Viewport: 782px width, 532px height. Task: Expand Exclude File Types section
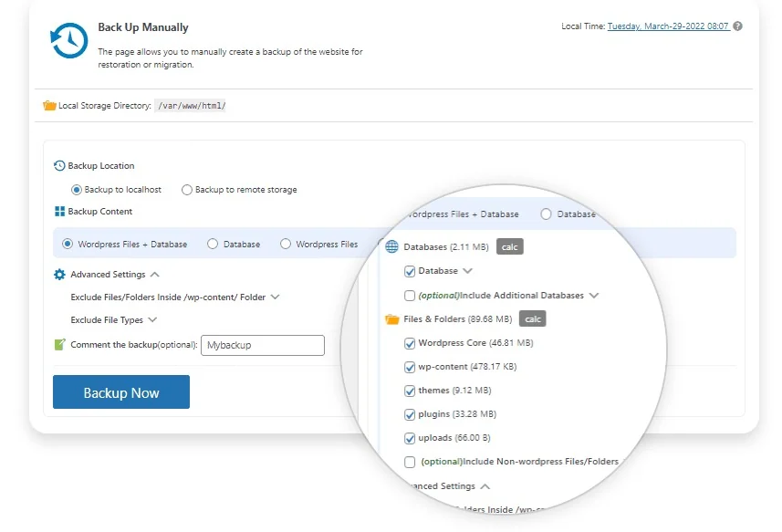(152, 319)
